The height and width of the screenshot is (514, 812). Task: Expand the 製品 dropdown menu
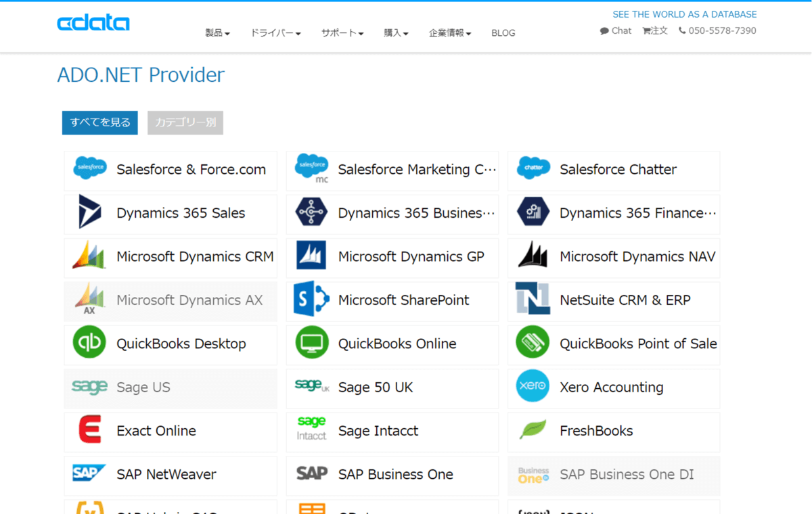point(217,32)
